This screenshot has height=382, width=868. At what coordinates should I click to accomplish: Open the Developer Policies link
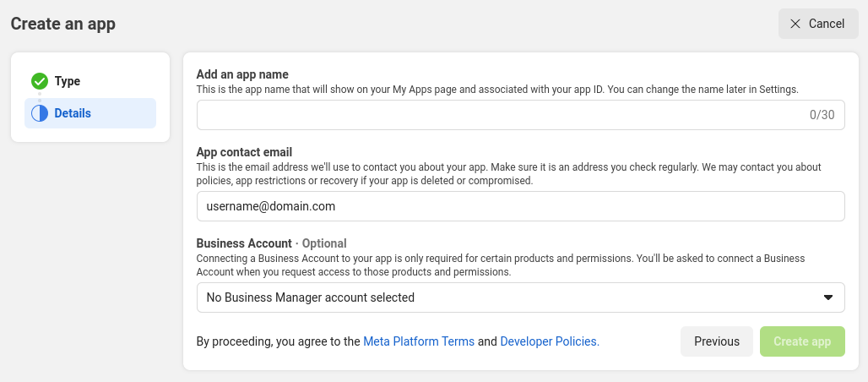(x=549, y=341)
